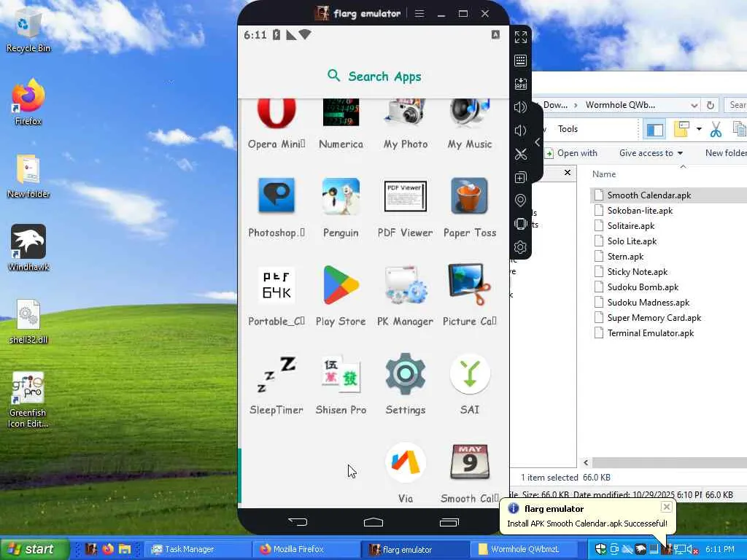Launch the Via browser app
Viewport: 747px width, 560px height.
tap(406, 462)
